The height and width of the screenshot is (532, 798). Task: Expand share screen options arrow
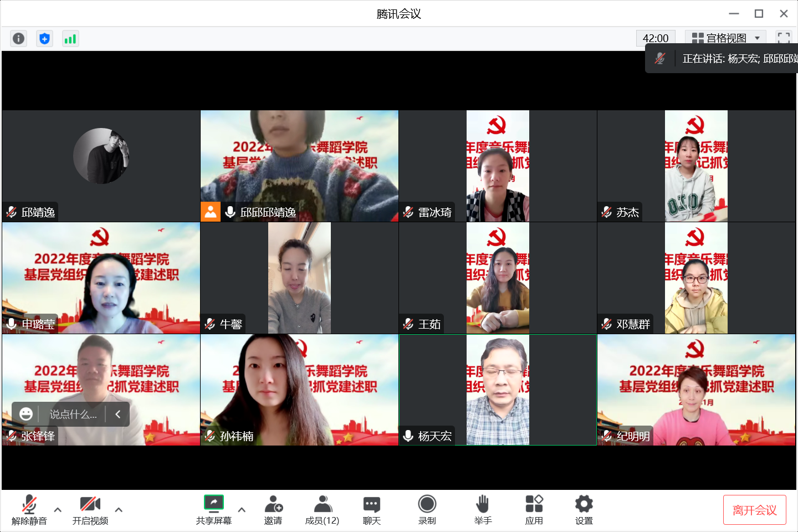242,509
